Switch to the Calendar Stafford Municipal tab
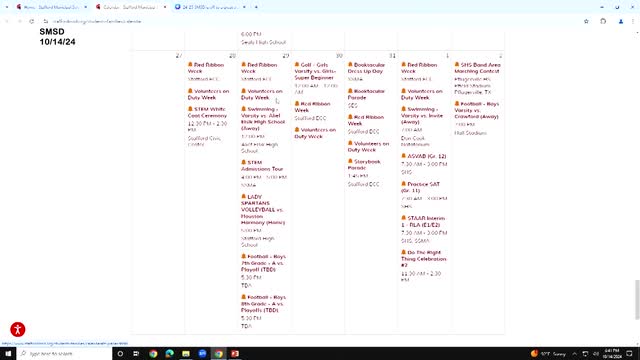640x360 pixels. pos(130,7)
